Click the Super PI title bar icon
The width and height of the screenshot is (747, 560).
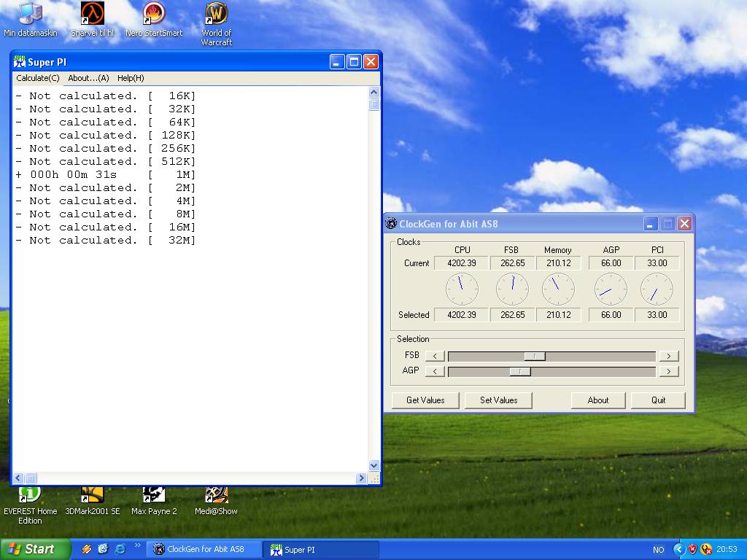click(20, 62)
